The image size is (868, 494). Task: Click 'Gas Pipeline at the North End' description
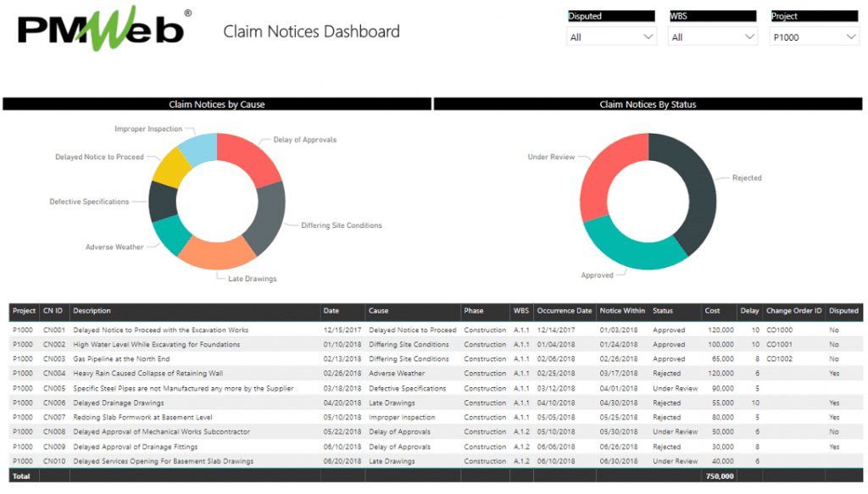click(121, 359)
